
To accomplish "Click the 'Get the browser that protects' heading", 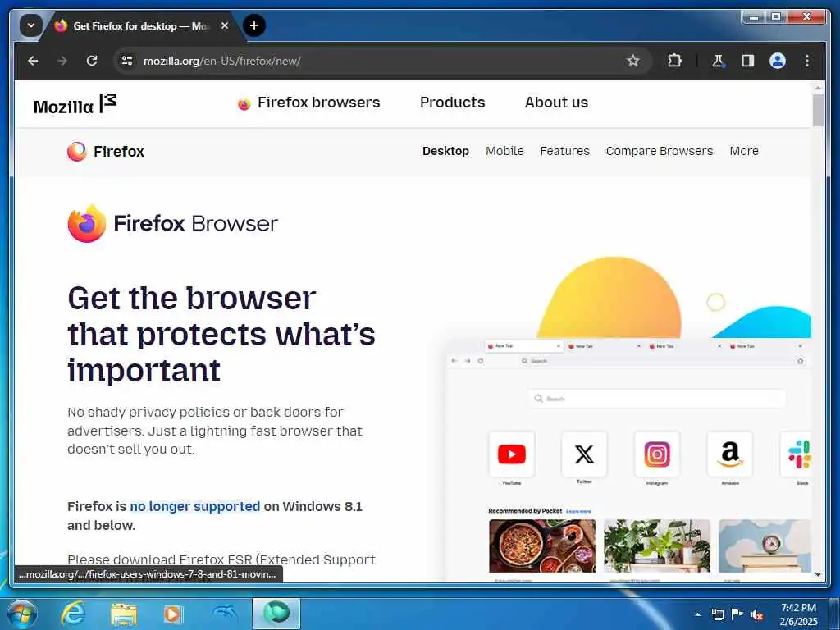I will coord(221,335).
